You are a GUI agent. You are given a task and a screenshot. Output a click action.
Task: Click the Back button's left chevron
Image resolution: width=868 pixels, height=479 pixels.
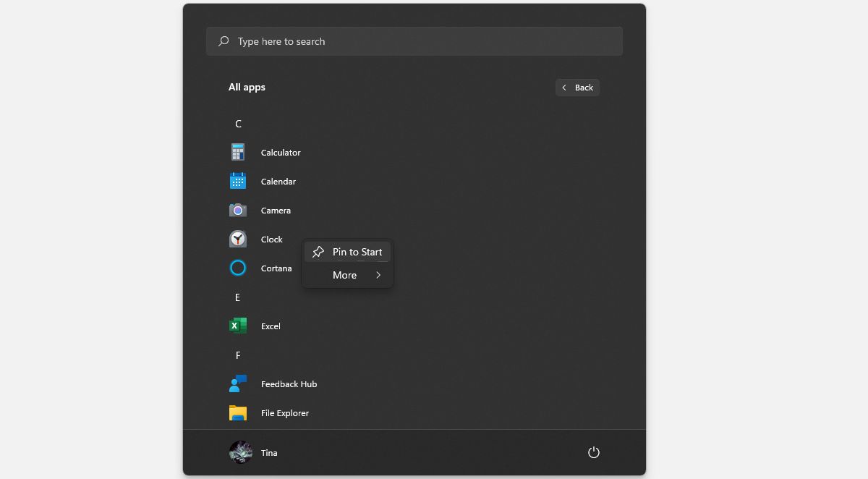tap(564, 88)
